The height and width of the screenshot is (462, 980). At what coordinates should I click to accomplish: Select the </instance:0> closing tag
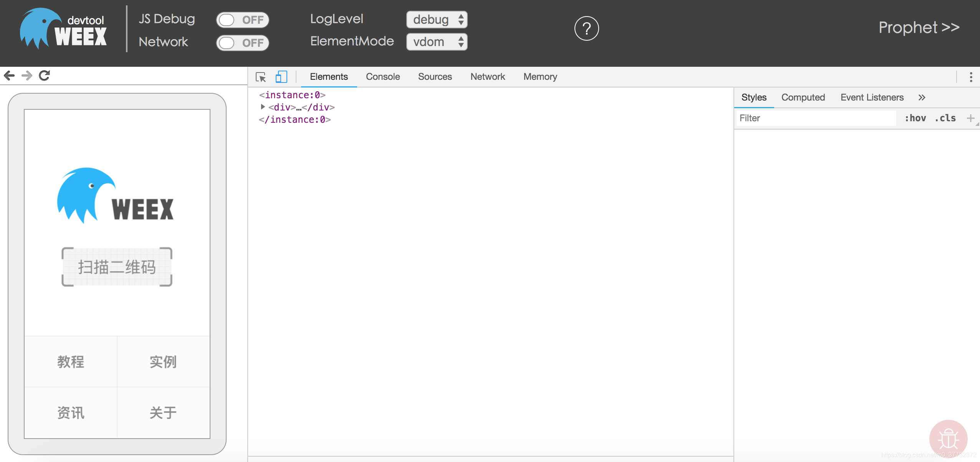[295, 119]
